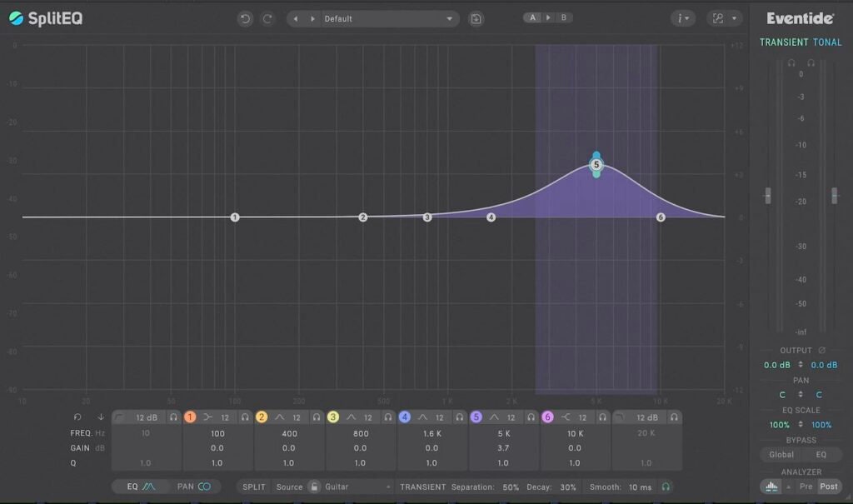Click band 5 gain value 3.7
853x504 pixels.
pos(503,448)
